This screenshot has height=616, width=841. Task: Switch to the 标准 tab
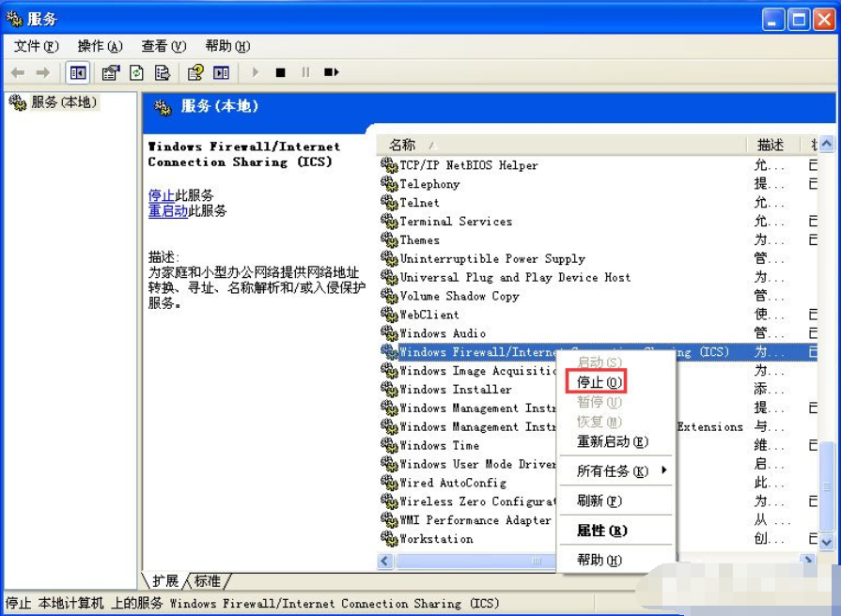(205, 581)
